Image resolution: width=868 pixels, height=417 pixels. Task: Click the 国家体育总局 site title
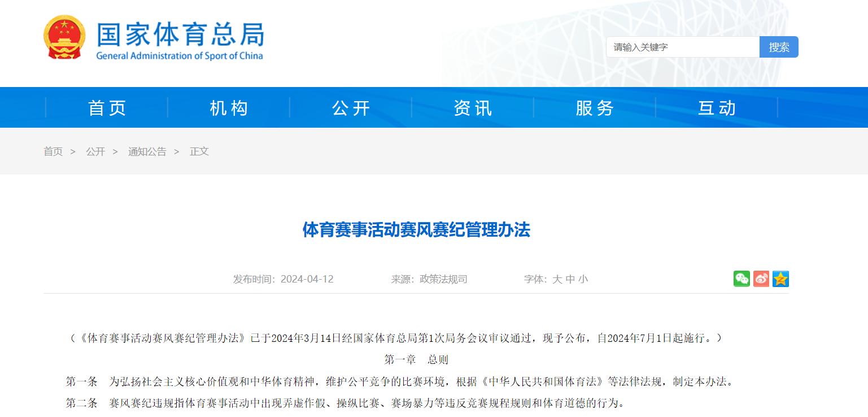coord(180,35)
